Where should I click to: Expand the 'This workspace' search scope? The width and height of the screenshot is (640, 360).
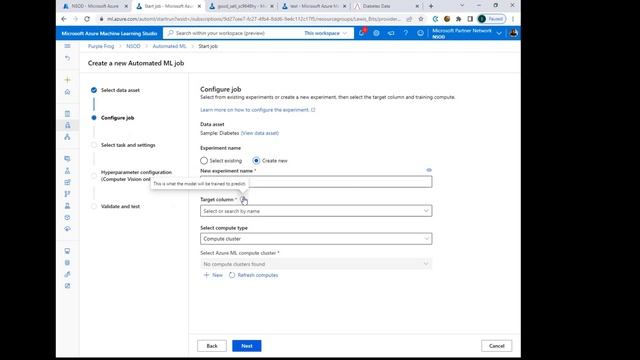coord(325,33)
